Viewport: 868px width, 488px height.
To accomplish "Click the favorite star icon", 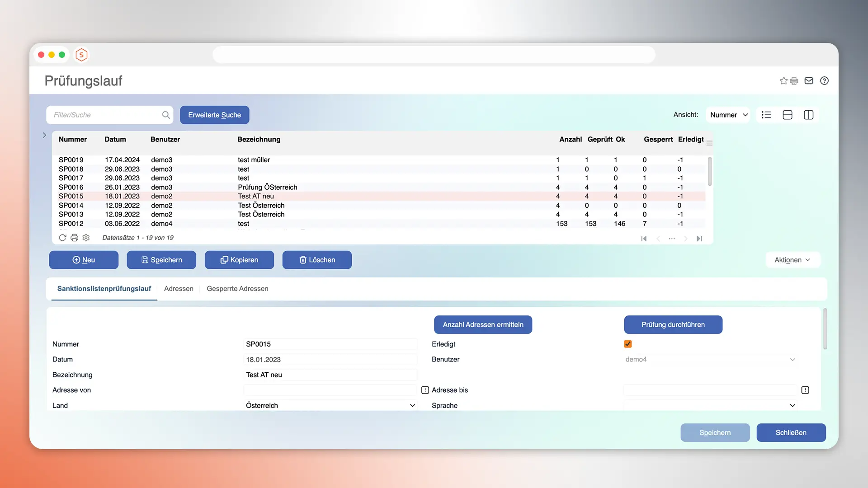I will (x=783, y=81).
